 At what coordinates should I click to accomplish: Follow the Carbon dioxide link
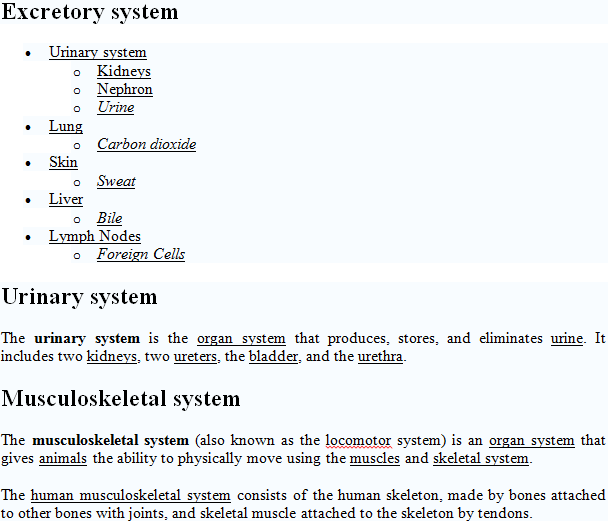tap(146, 144)
